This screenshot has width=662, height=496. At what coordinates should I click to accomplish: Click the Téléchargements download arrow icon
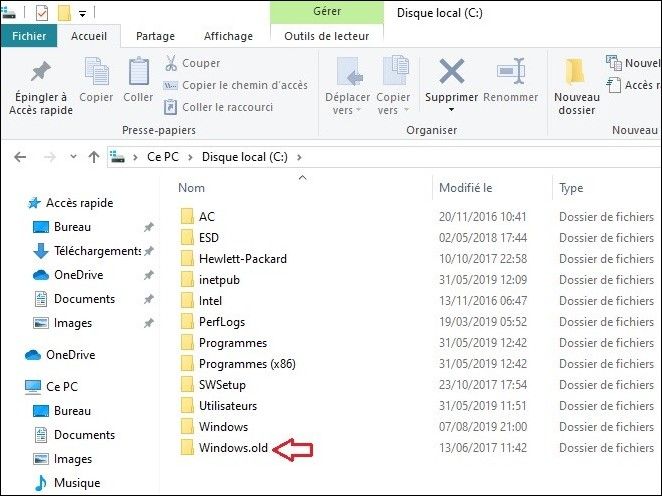tap(41, 251)
